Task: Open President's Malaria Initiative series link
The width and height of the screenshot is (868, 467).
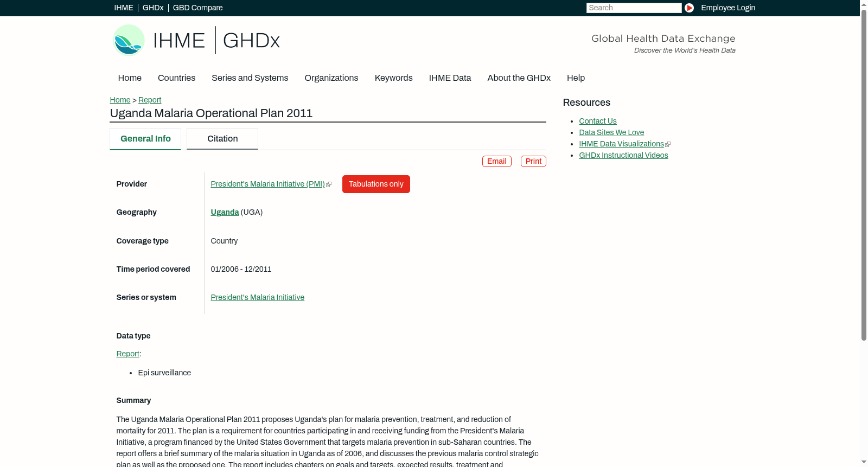Action: tap(258, 298)
